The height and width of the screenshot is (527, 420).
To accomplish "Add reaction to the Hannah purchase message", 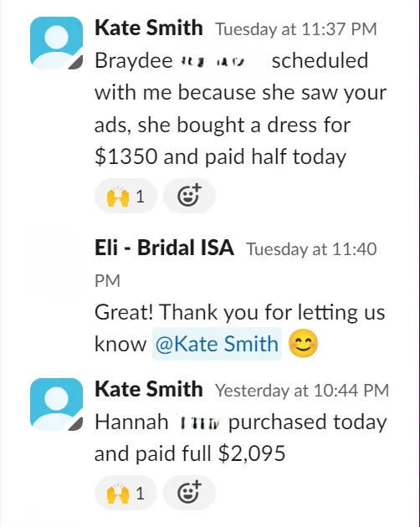I will click(x=189, y=493).
